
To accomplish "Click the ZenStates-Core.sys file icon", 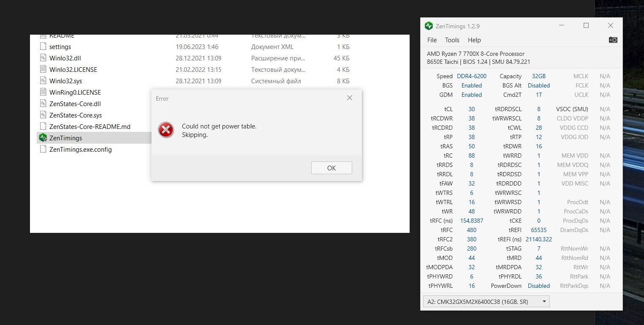I will 43,115.
